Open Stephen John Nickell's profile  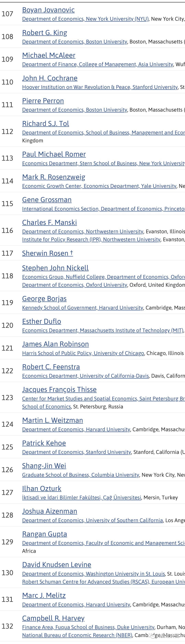pyautogui.click(x=55, y=268)
